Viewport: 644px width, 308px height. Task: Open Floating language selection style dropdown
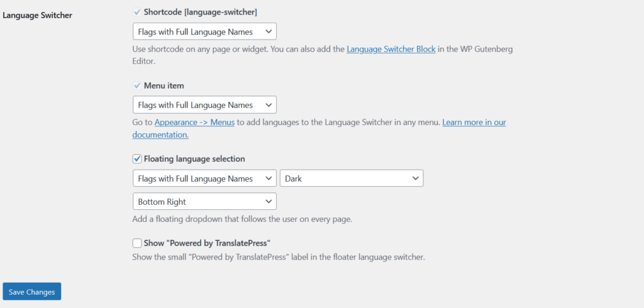pyautogui.click(x=204, y=179)
